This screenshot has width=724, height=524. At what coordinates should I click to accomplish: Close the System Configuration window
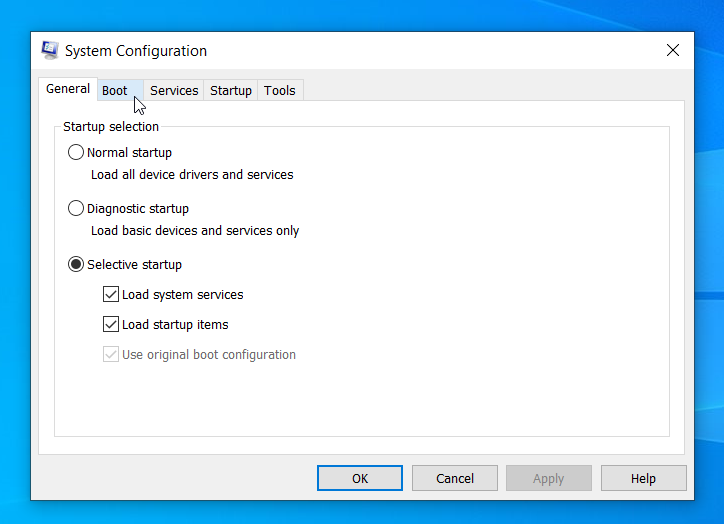[673, 50]
